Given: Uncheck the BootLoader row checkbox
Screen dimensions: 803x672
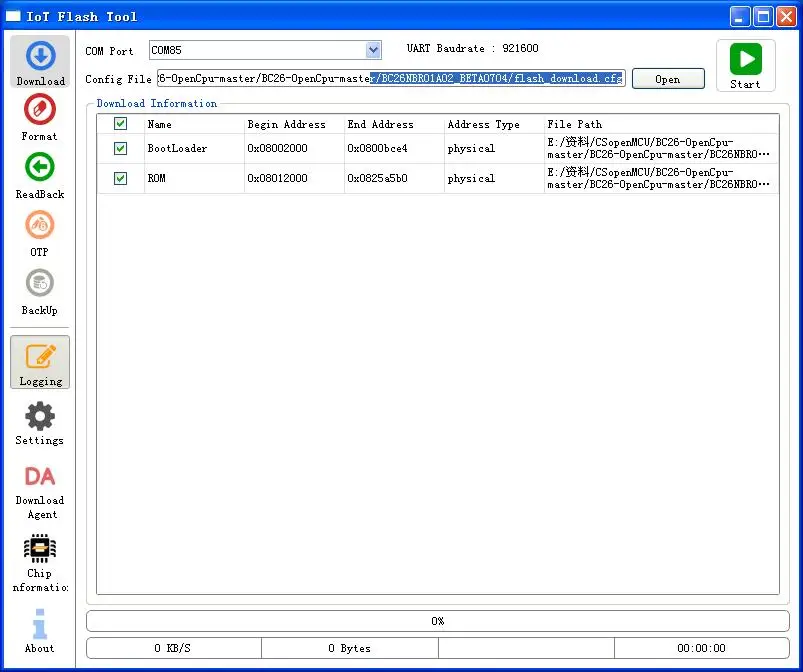Looking at the screenshot, I should click(120, 149).
